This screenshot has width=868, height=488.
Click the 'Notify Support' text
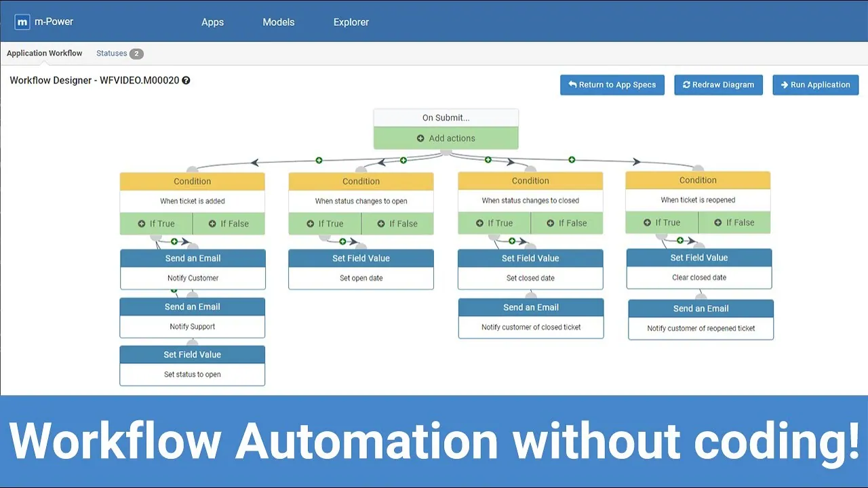click(193, 327)
